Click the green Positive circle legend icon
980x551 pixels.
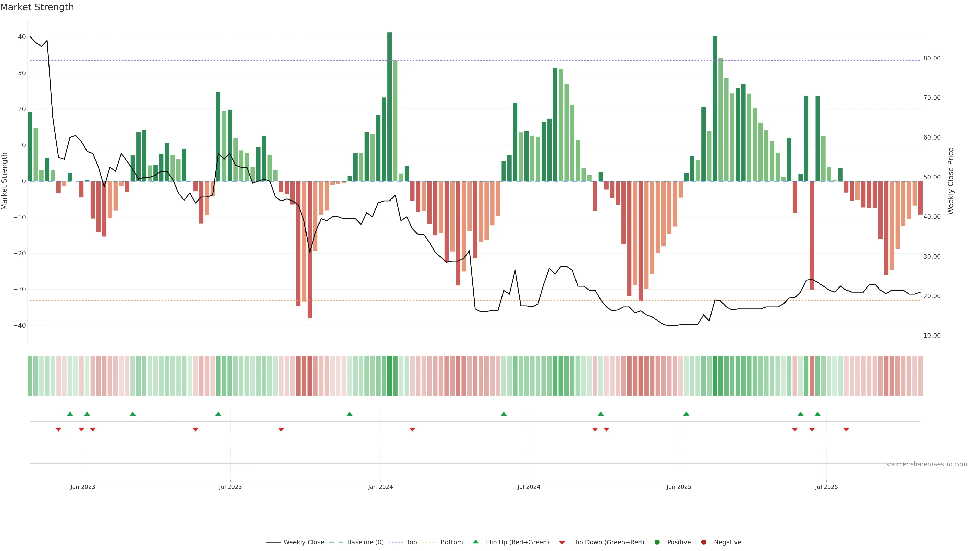click(657, 542)
